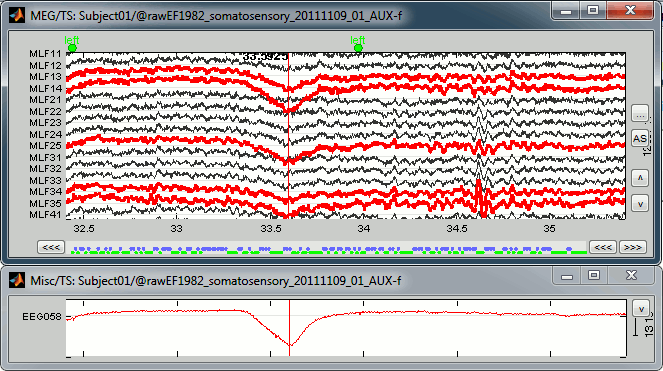
Task: Select channel label MLF12
Action: tap(45, 66)
